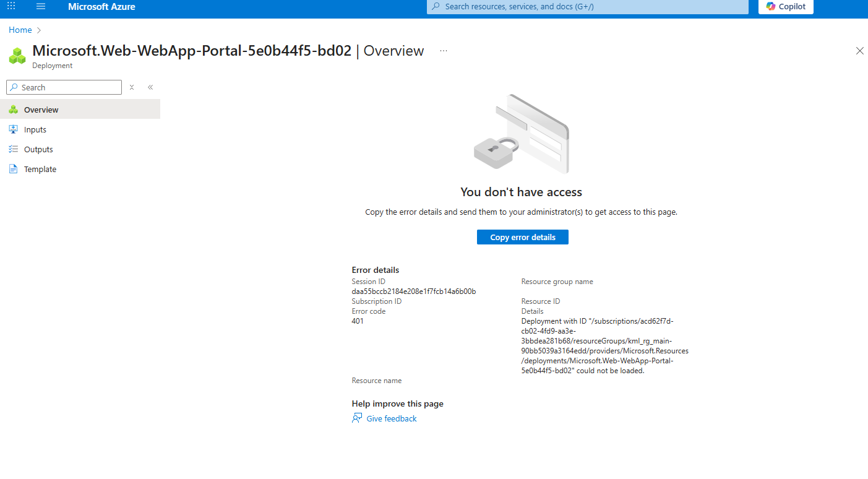Click the padlock access-denied illustration
Image resolution: width=868 pixels, height=479 pixels.
(522, 134)
